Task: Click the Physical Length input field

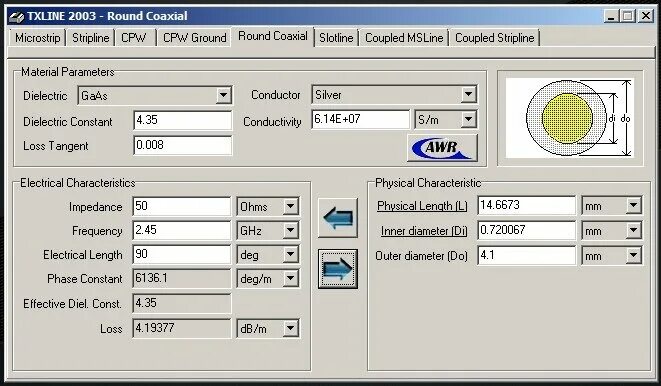Action: point(527,205)
